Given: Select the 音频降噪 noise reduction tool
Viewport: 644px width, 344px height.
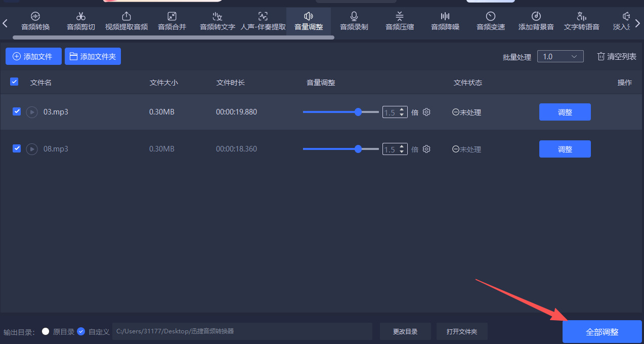Looking at the screenshot, I should click(445, 20).
